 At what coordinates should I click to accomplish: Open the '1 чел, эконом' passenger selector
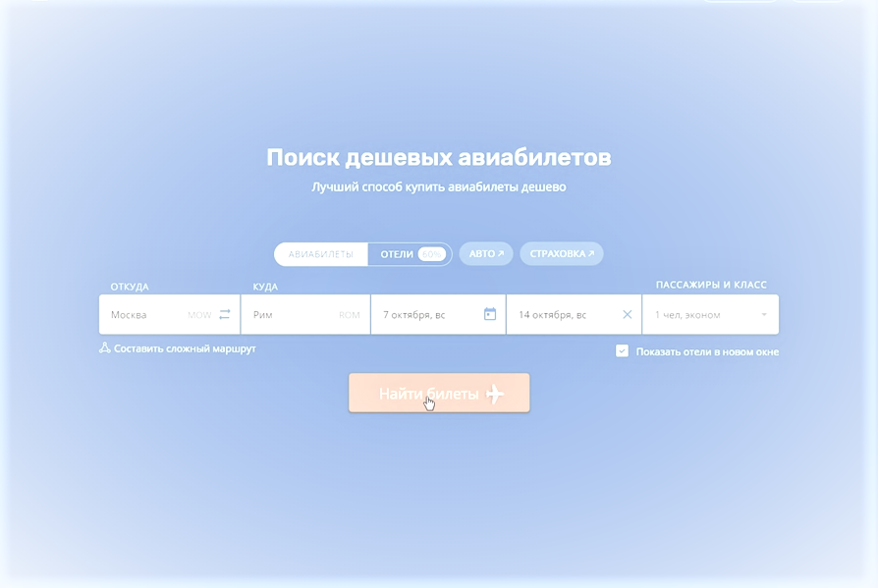(x=711, y=314)
